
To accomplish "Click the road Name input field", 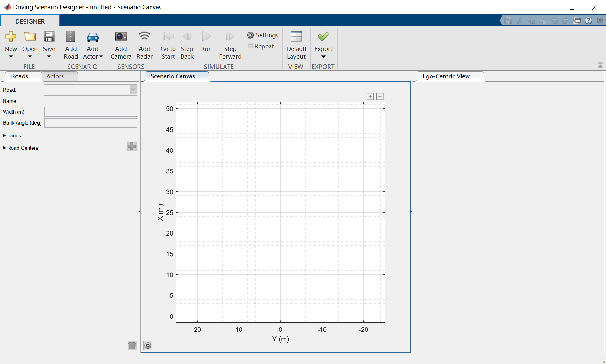I will (x=90, y=100).
